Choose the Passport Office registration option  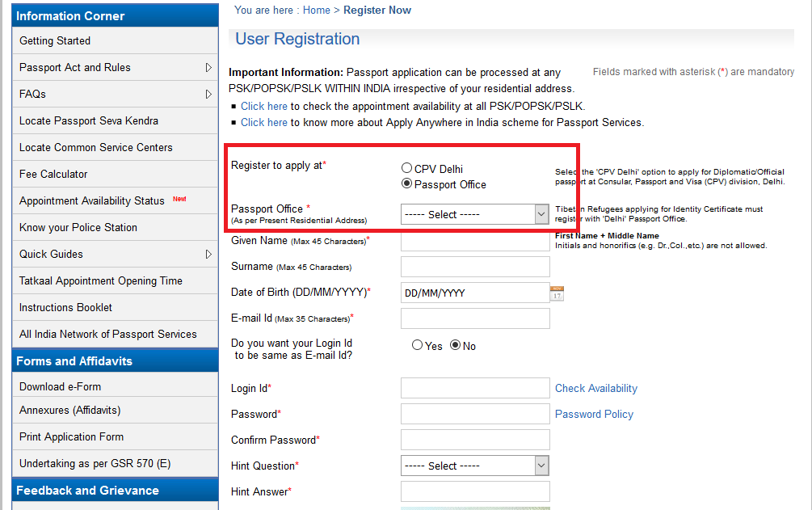pyautogui.click(x=406, y=183)
